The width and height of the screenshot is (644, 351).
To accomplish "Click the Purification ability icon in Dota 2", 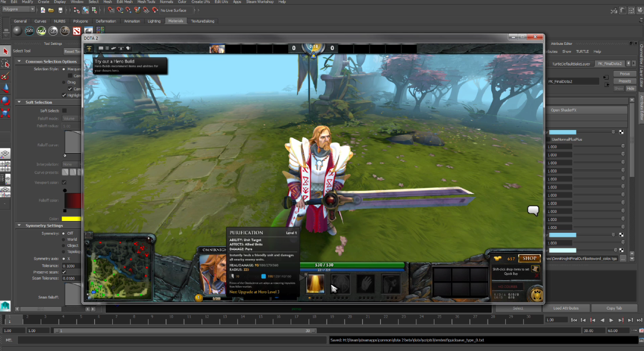I will [315, 284].
